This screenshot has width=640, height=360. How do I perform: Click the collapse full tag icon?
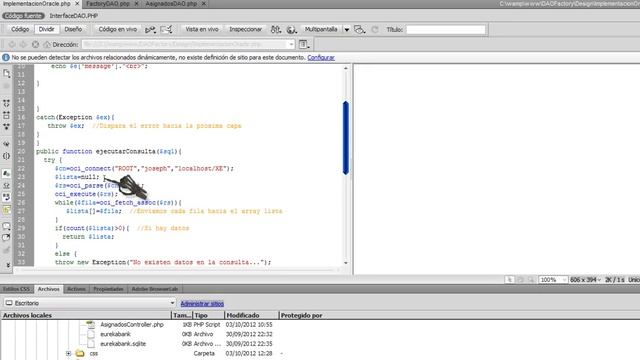(x=7, y=103)
